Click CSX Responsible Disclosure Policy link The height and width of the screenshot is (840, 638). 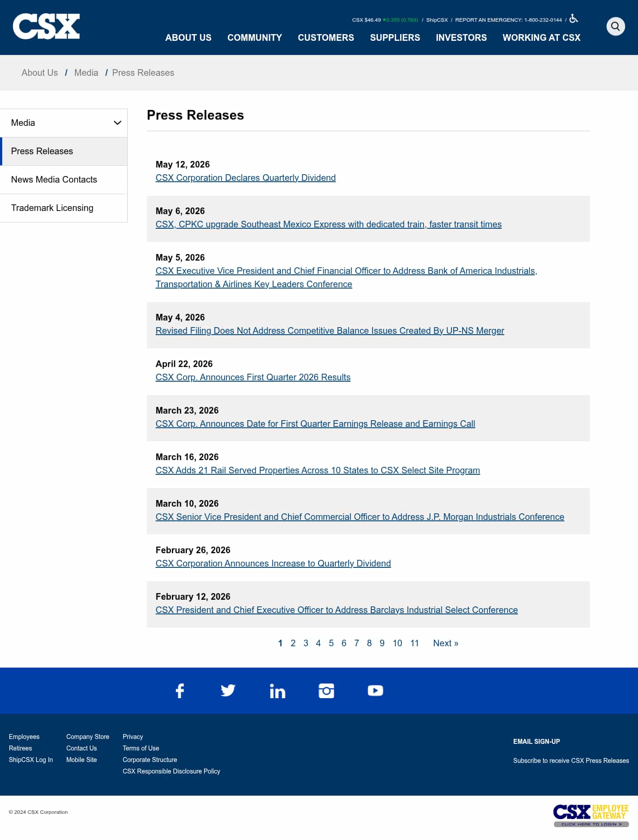pos(171,771)
